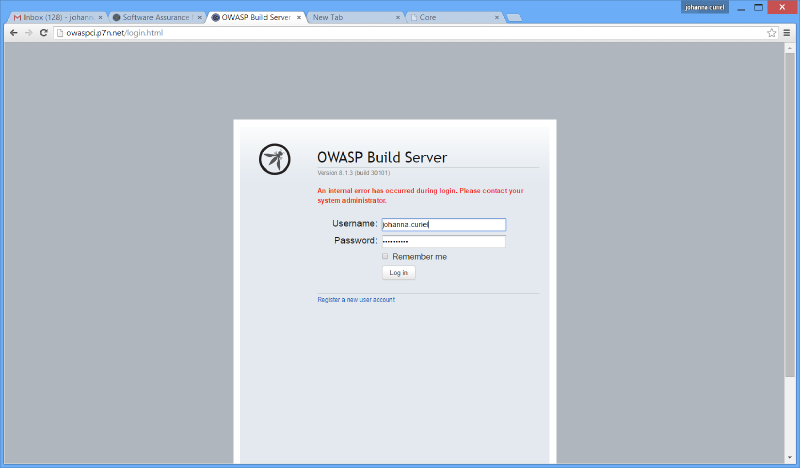Viewport: 800px width, 468px height.
Task: Close the OWASP Build Server tab
Action: click(x=299, y=17)
